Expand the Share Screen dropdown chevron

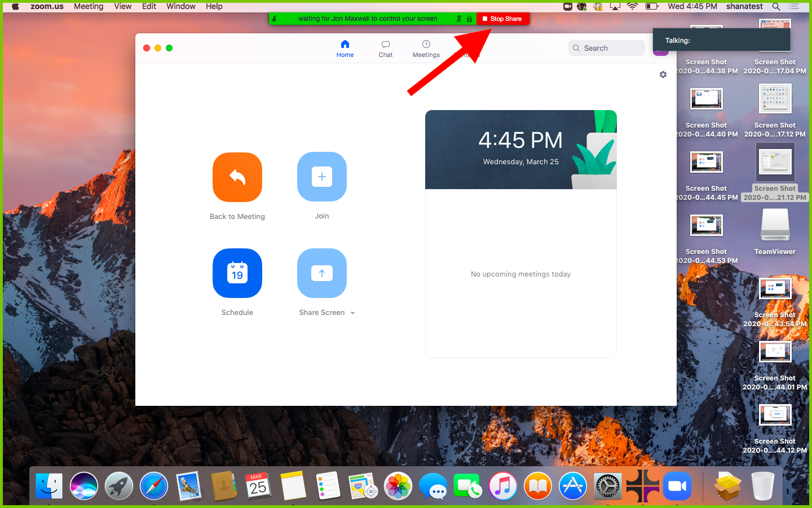(x=353, y=313)
